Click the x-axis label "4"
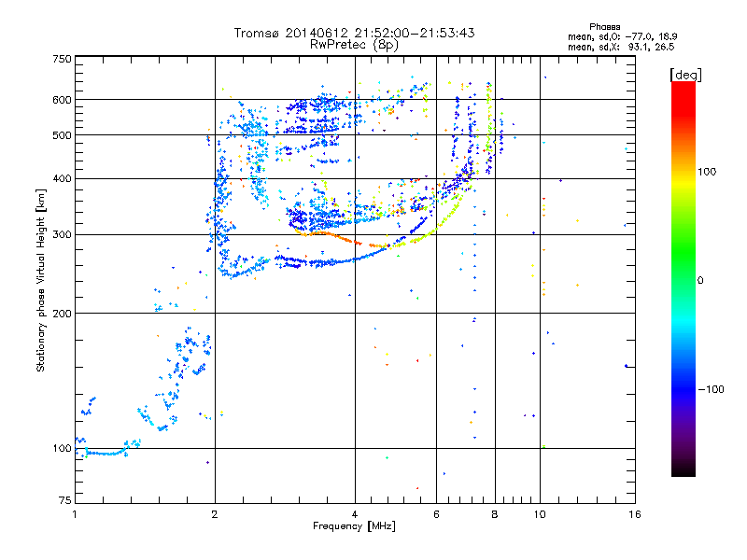This screenshot has width=747, height=560. click(355, 514)
